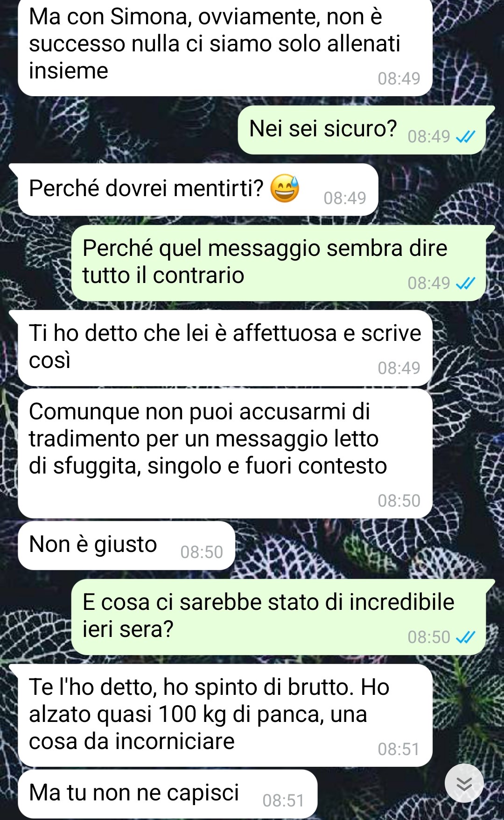
Task: Tap the leaf wallpaper background beside 'Non è giusto'
Action: point(364,546)
